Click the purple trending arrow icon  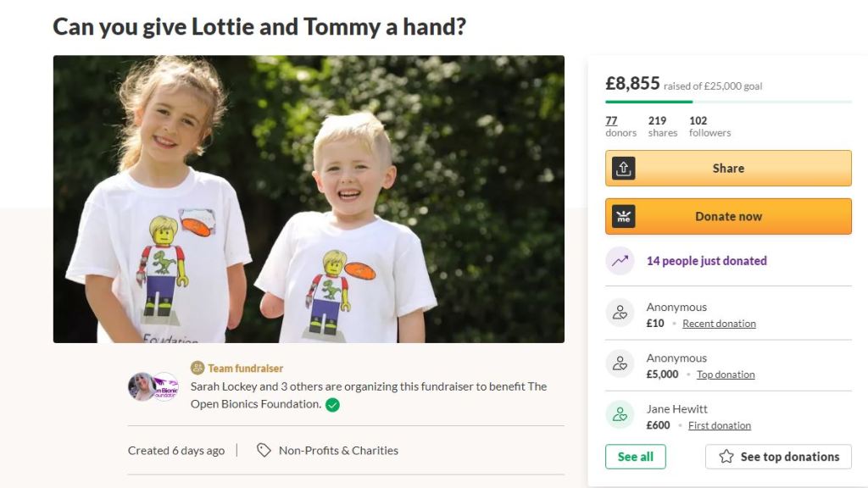pyautogui.click(x=620, y=261)
